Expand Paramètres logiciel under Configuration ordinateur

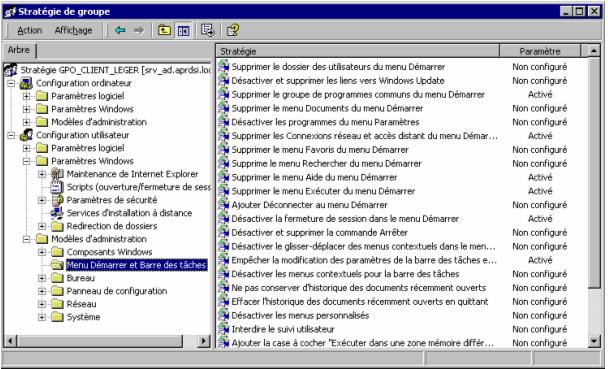click(27, 96)
